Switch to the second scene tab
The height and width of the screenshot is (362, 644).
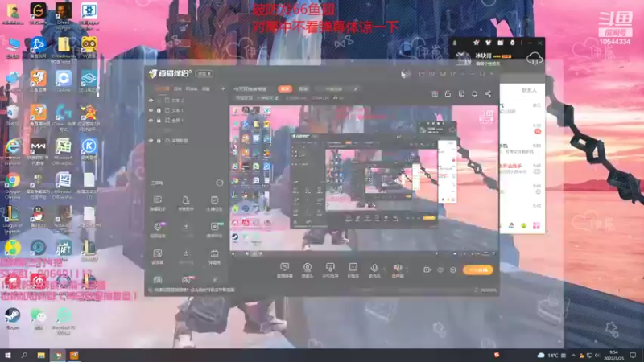[177, 88]
